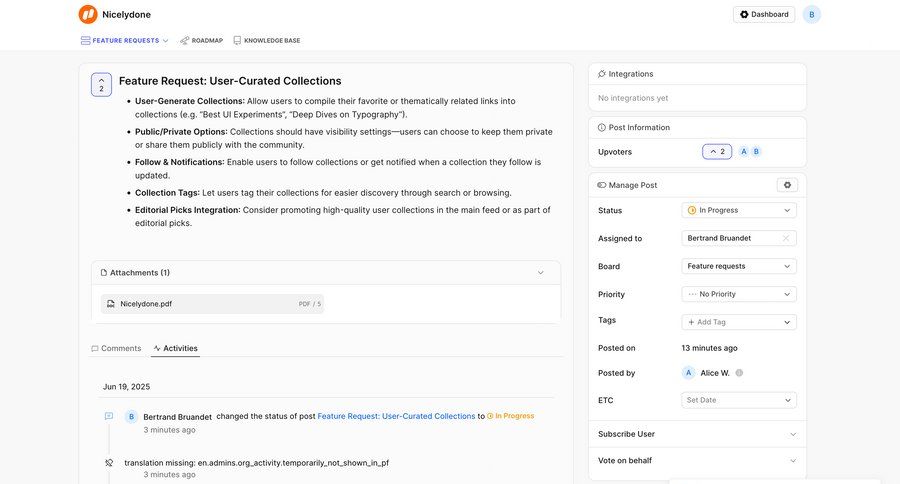
Task: Click the Roadmap rocket icon
Action: point(184,41)
